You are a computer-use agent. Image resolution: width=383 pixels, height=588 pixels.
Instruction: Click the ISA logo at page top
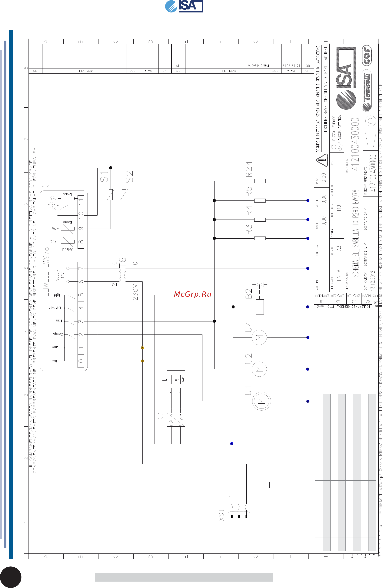click(184, 6)
